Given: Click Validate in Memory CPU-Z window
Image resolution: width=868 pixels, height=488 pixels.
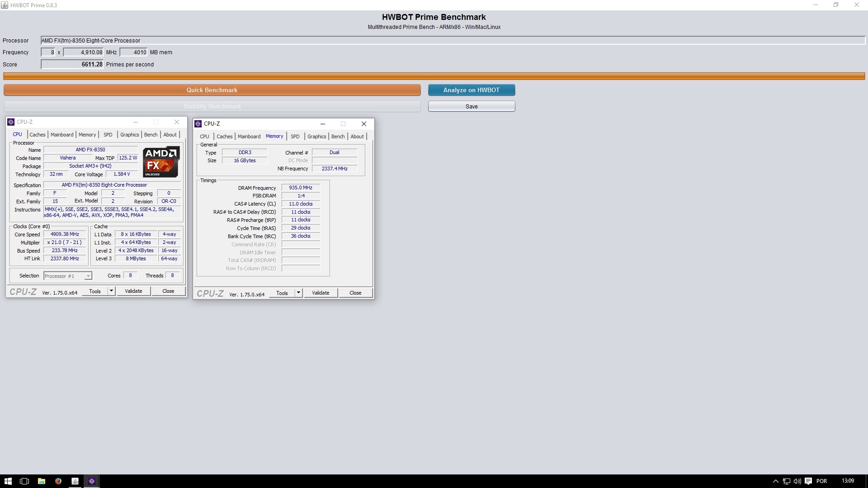Looking at the screenshot, I should (321, 293).
